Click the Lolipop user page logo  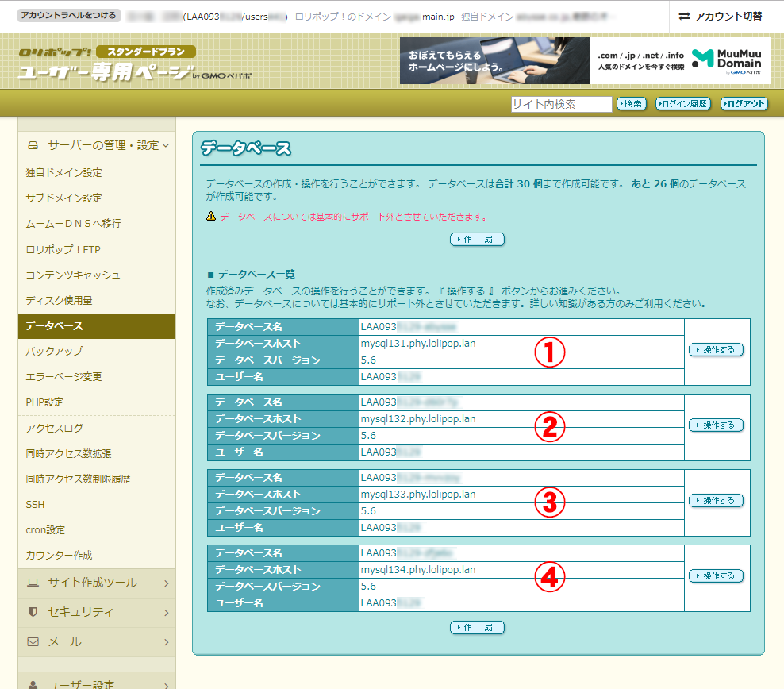point(107,64)
